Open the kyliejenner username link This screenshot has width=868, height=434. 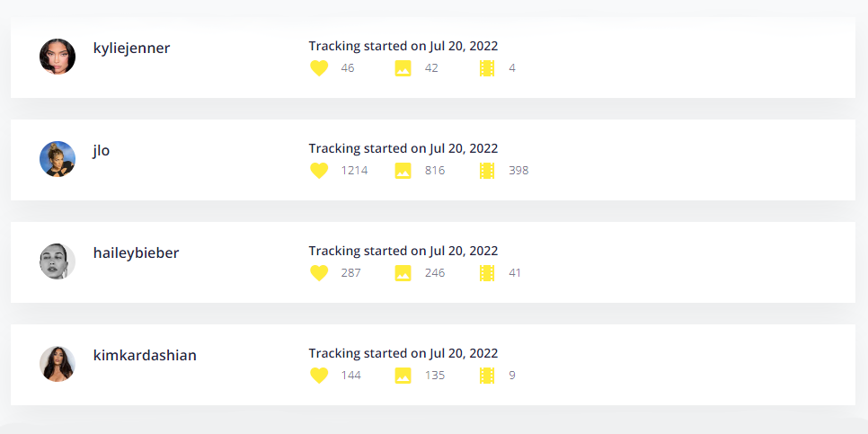tap(131, 49)
